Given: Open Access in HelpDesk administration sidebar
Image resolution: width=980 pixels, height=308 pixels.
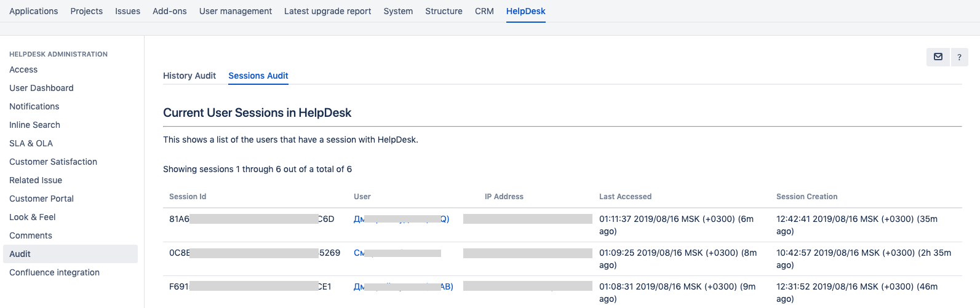Looking at the screenshot, I should pyautogui.click(x=23, y=69).
